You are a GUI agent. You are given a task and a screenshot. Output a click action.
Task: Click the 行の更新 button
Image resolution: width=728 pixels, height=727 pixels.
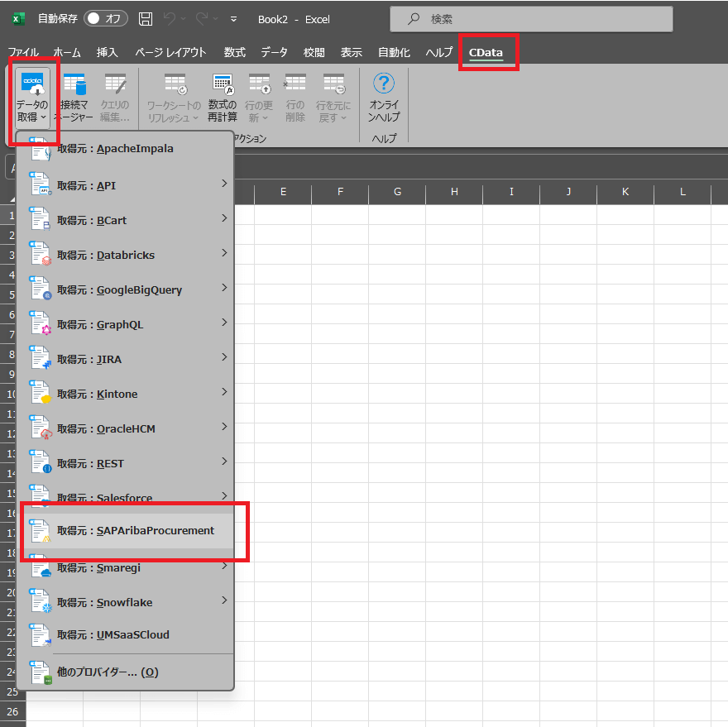(x=259, y=98)
